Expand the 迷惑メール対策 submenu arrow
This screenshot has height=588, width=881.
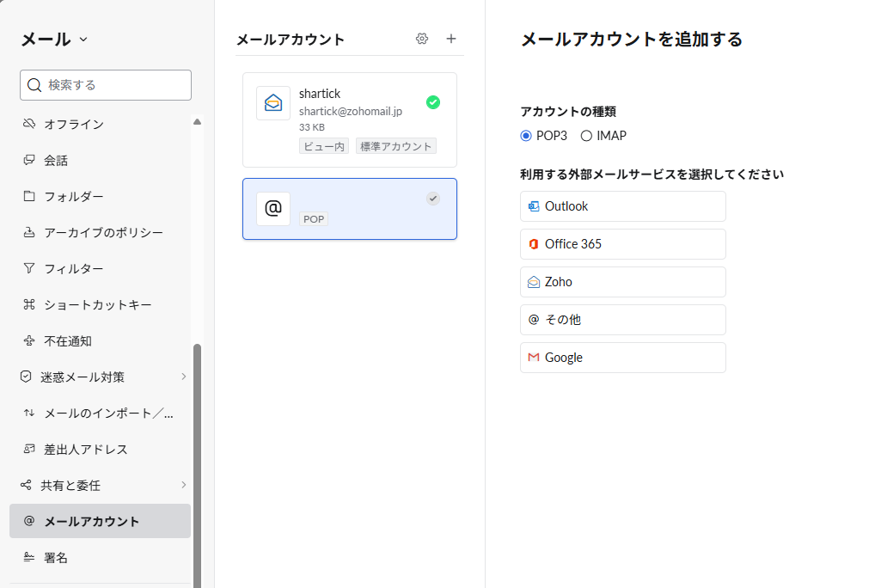[x=183, y=377]
